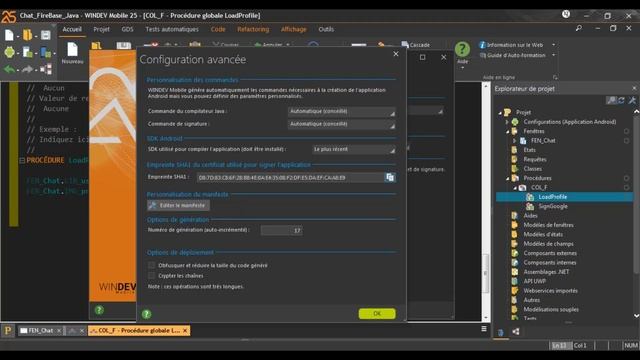Viewport: 640px width, 360px height.
Task: Click Editer le manifeste button
Action: click(178, 205)
